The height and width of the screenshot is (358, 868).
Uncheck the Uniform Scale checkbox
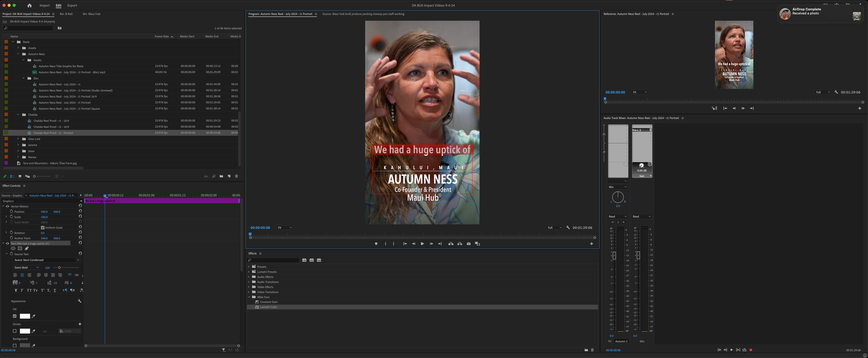(43, 228)
